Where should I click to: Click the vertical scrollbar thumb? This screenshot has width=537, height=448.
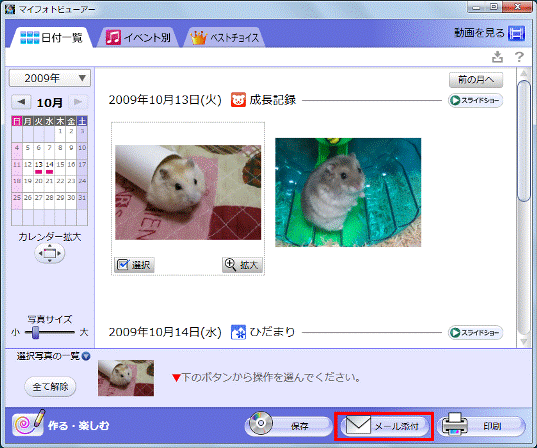click(524, 140)
